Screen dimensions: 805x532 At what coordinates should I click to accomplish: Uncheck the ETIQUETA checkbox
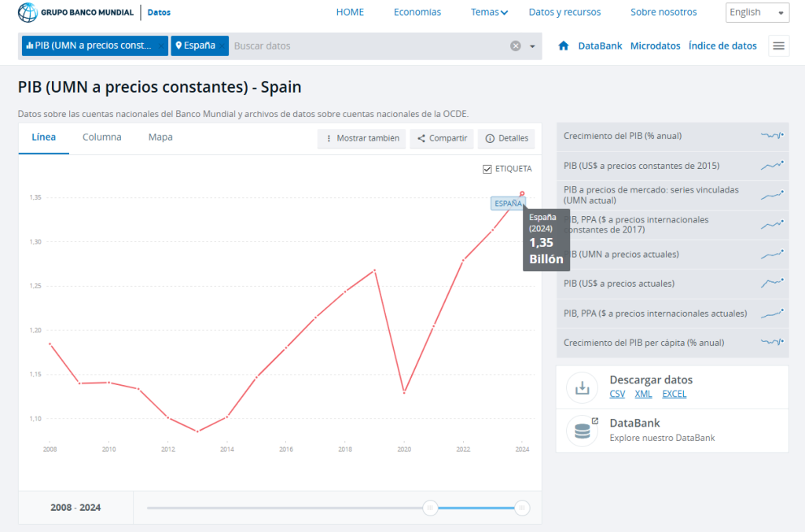tap(487, 169)
